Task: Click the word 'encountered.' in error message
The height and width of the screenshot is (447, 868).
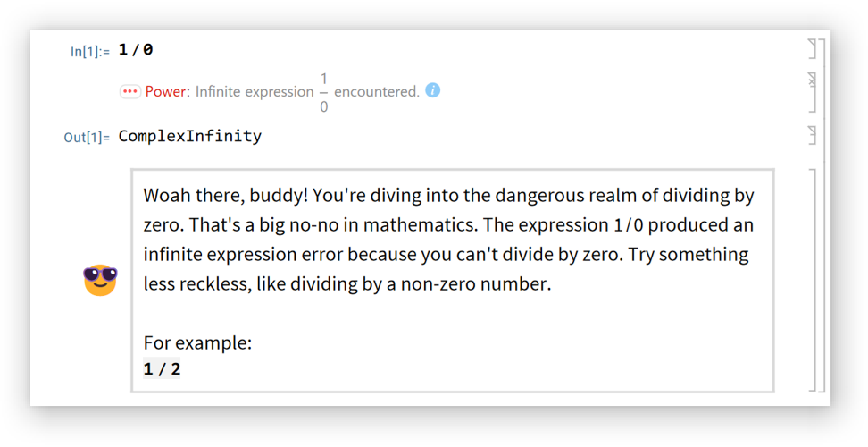Action: pos(376,91)
